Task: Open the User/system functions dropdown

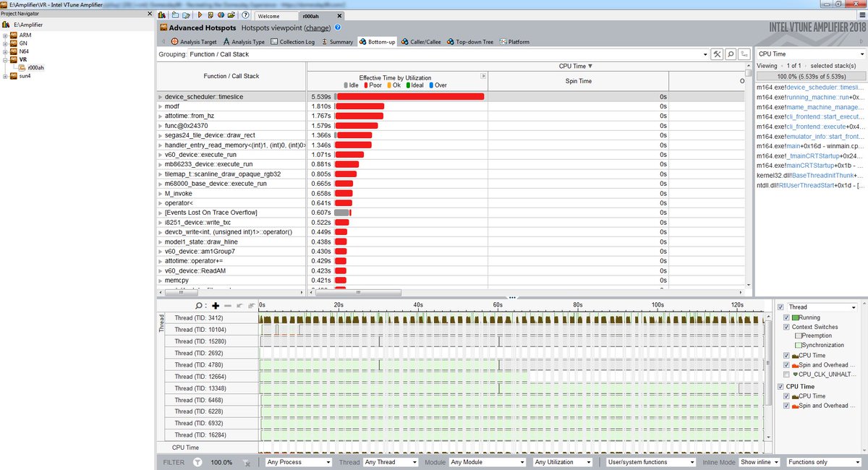Action: tap(652, 462)
